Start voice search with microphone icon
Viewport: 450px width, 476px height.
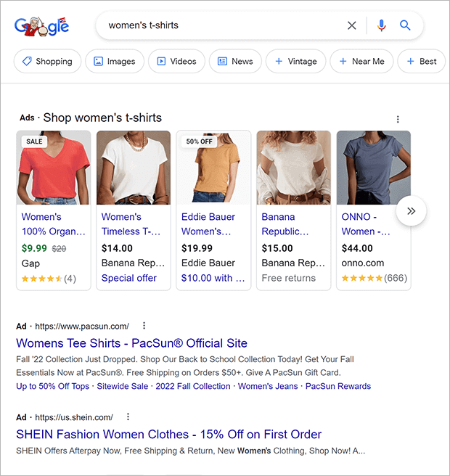pyautogui.click(x=381, y=25)
